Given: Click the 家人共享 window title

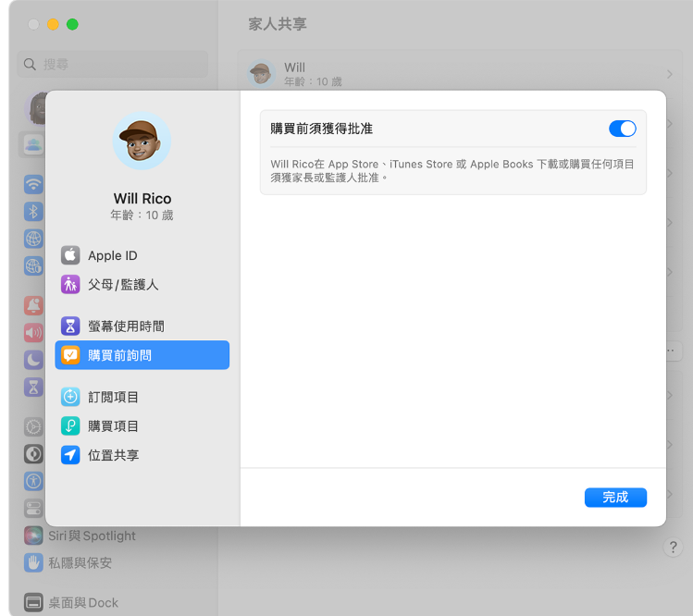Looking at the screenshot, I should coord(278,24).
